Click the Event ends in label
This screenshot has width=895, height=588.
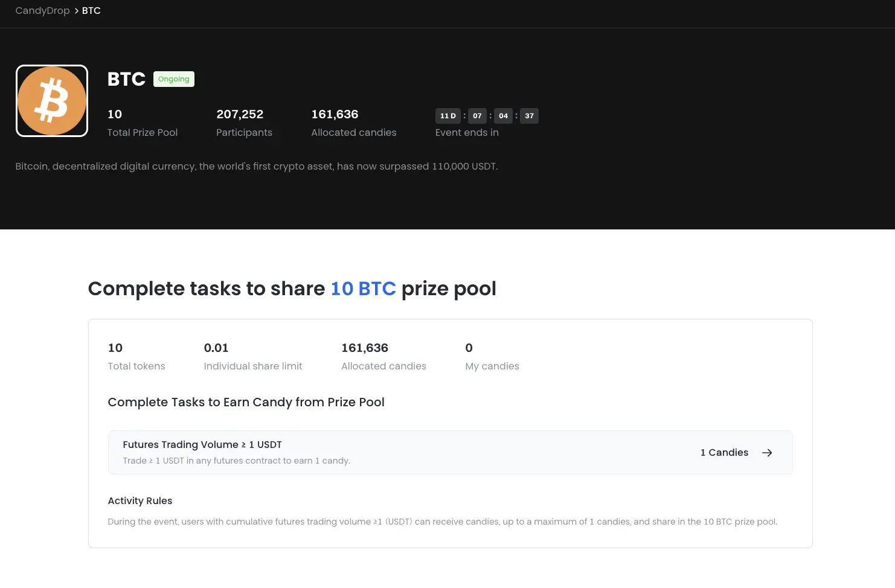467,132
